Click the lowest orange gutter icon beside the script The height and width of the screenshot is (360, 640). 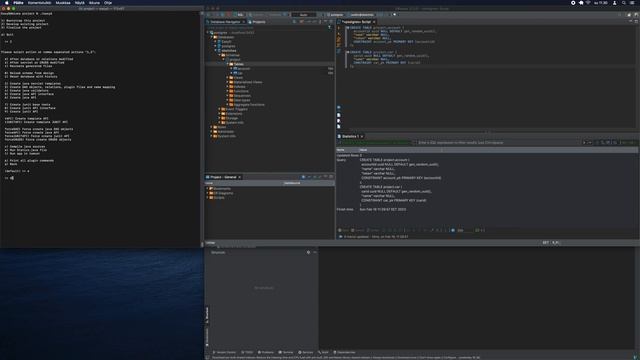[x=338, y=44]
